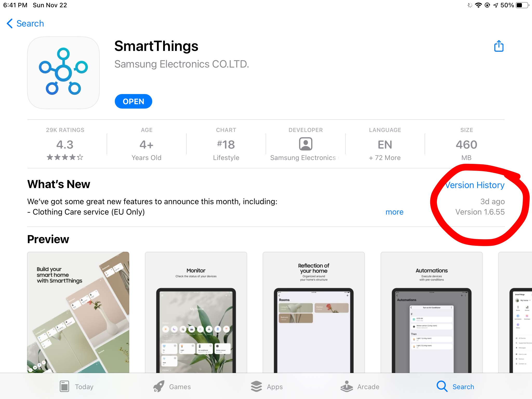532x399 pixels.
Task: Open the Monitor preview screenshot
Action: coord(196,312)
